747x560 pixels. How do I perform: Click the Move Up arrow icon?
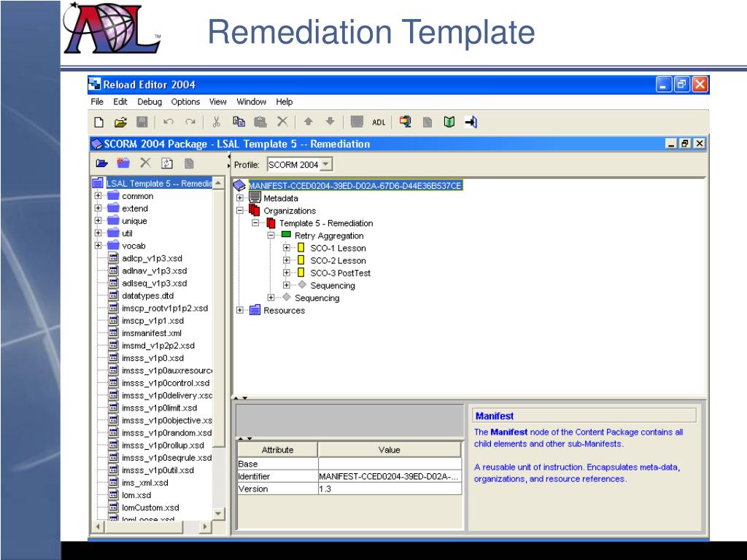[309, 122]
